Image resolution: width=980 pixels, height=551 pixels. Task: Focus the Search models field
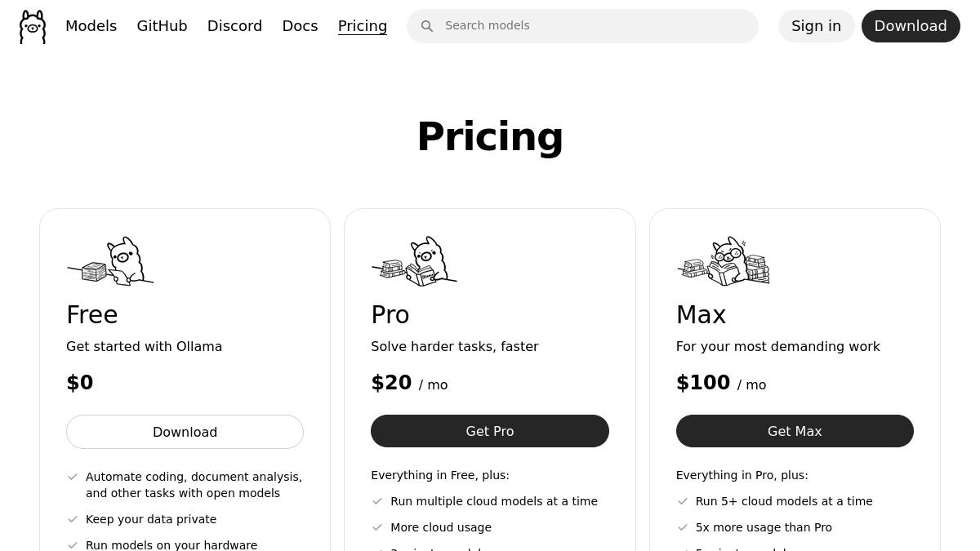(596, 26)
